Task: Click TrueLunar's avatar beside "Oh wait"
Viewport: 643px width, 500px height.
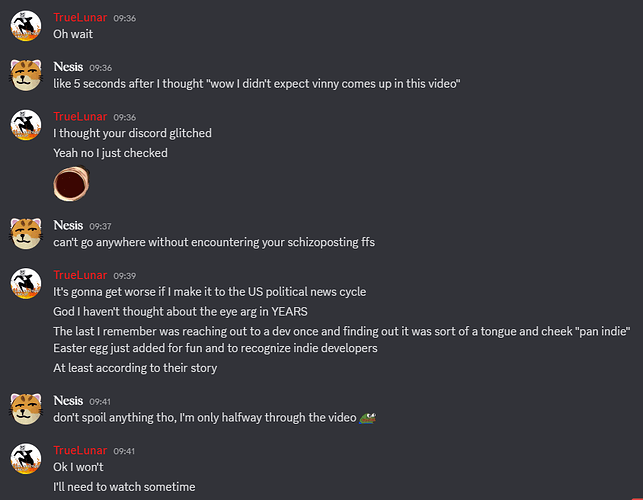Action: coord(26,25)
